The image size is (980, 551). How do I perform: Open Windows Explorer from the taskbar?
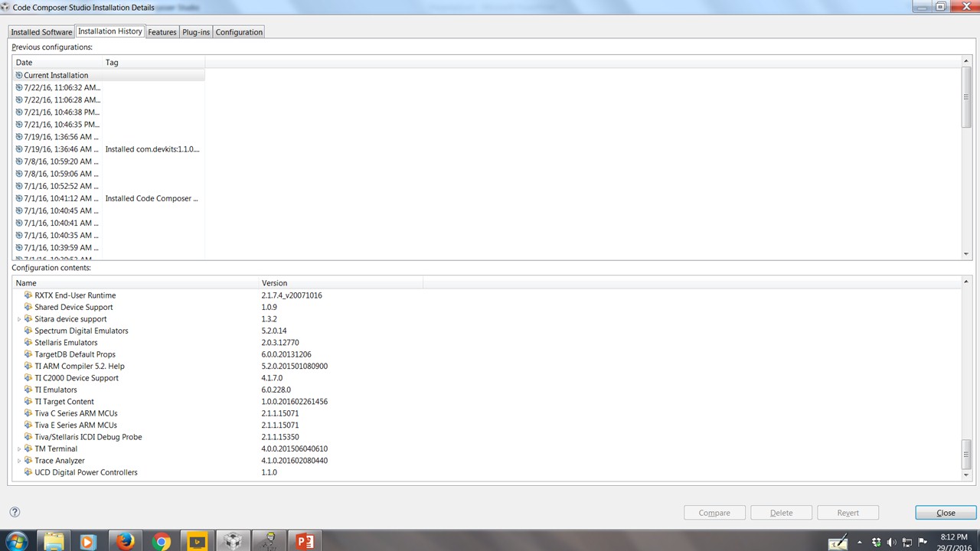pos(54,541)
